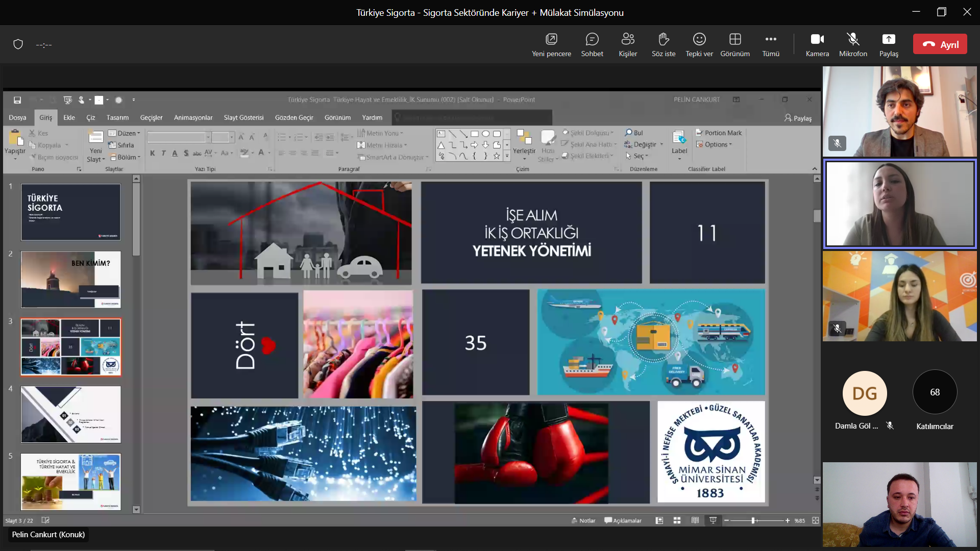Open the Animasyonlar ribbon tab

[x=193, y=117]
